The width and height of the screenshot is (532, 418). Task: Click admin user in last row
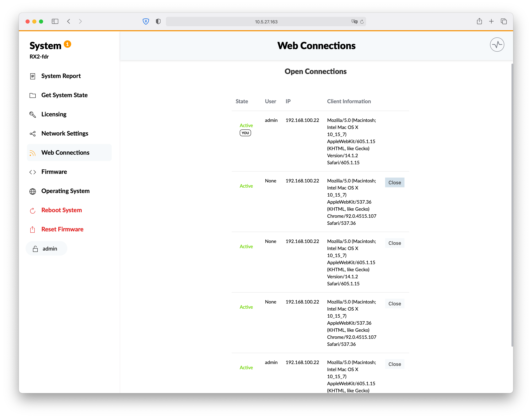point(271,363)
